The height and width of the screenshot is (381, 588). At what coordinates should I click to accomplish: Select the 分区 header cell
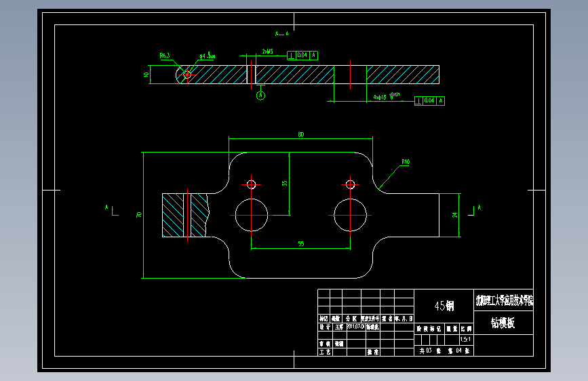351,319
